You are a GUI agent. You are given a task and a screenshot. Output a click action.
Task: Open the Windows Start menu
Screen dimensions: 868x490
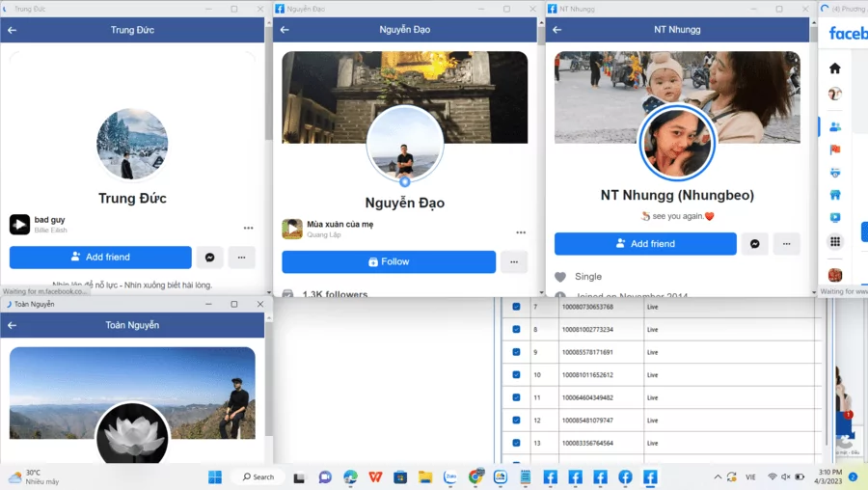point(215,477)
